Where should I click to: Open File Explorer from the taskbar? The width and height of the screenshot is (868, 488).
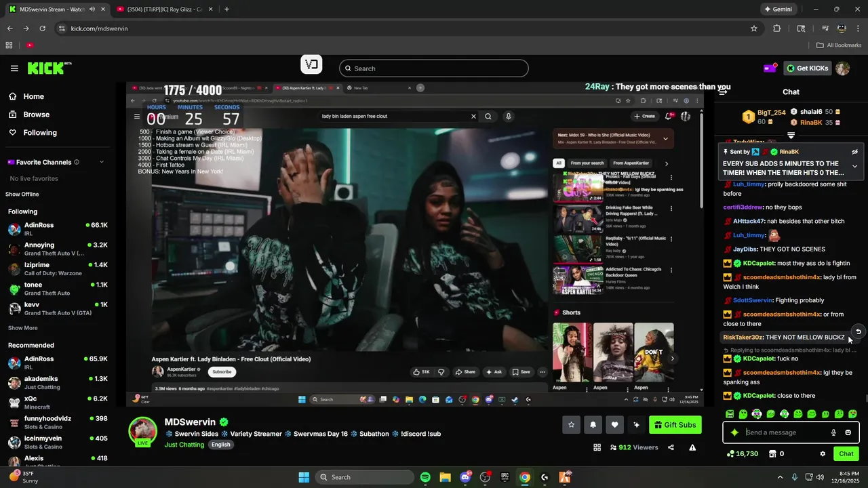tap(445, 477)
